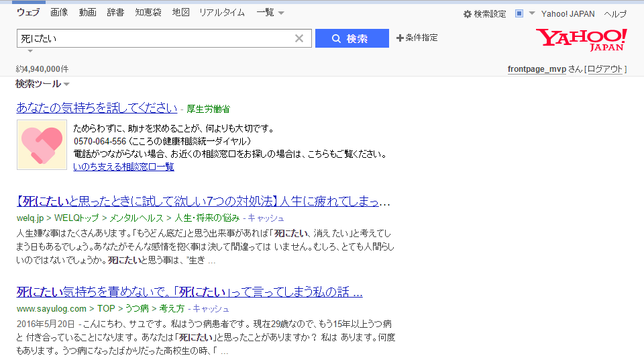644x358 pixels.
Task: Click the pink heart handshake thumbnail
Action: point(42,144)
